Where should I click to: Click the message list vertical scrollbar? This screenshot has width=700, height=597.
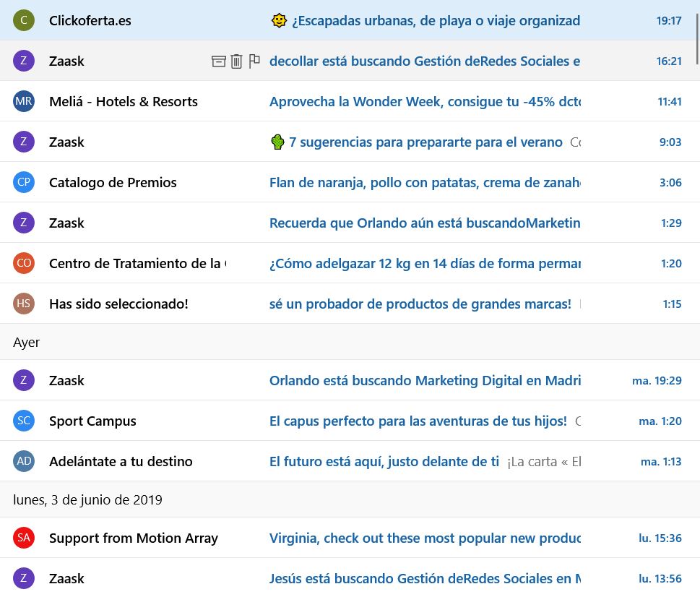(x=697, y=39)
